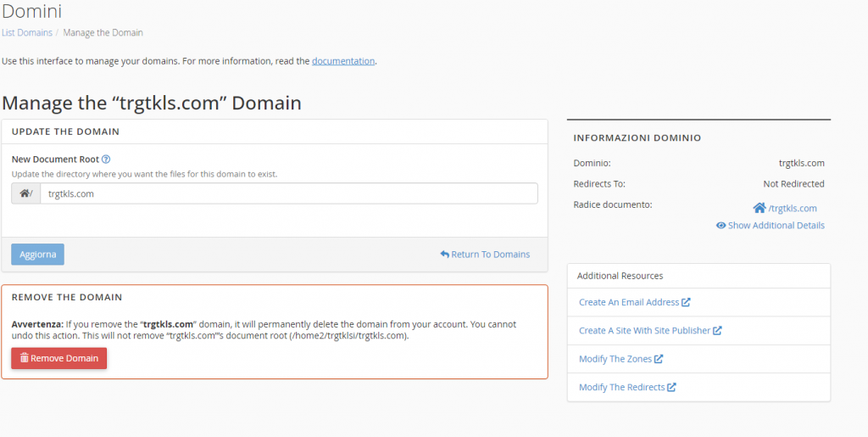The width and height of the screenshot is (868, 437).
Task: Expand Show Additional Details text link
Action: [x=776, y=226]
